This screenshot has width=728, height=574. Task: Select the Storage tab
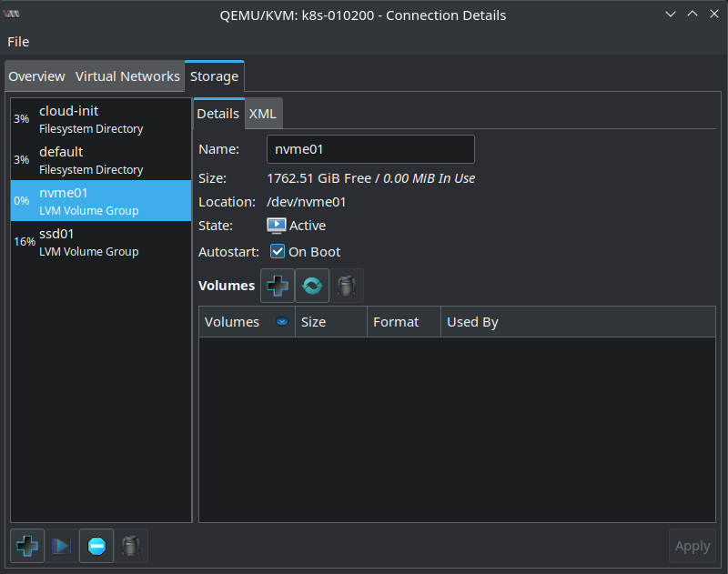click(x=214, y=76)
